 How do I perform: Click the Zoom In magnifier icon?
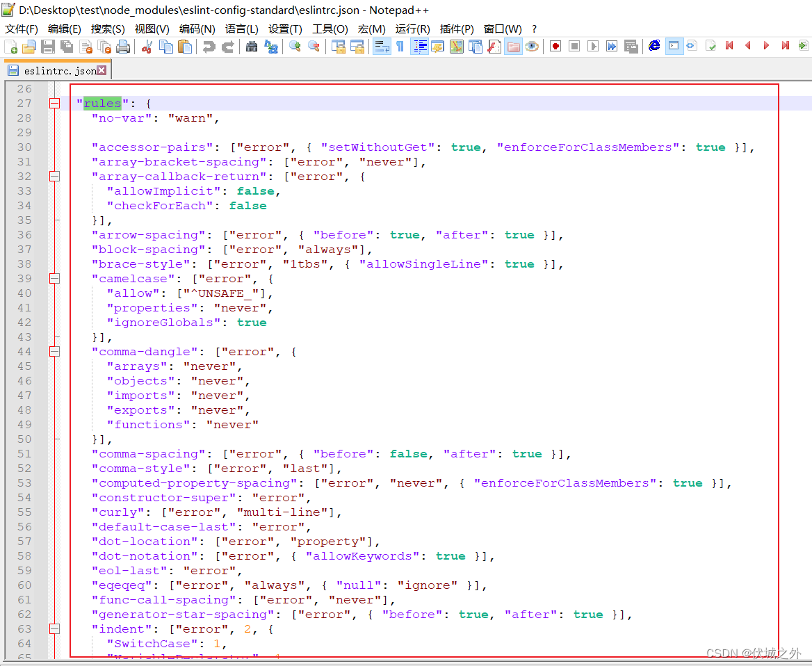295,47
